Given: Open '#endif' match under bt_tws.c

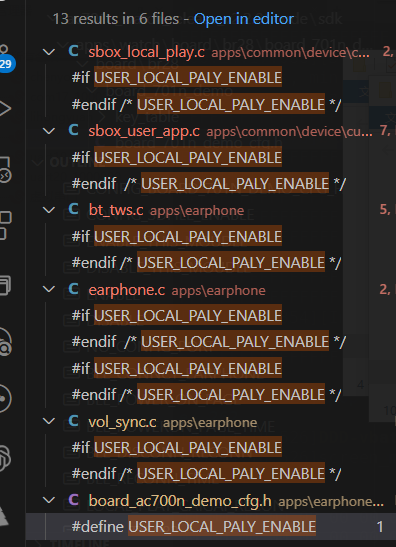Looking at the screenshot, I should [x=206, y=263].
